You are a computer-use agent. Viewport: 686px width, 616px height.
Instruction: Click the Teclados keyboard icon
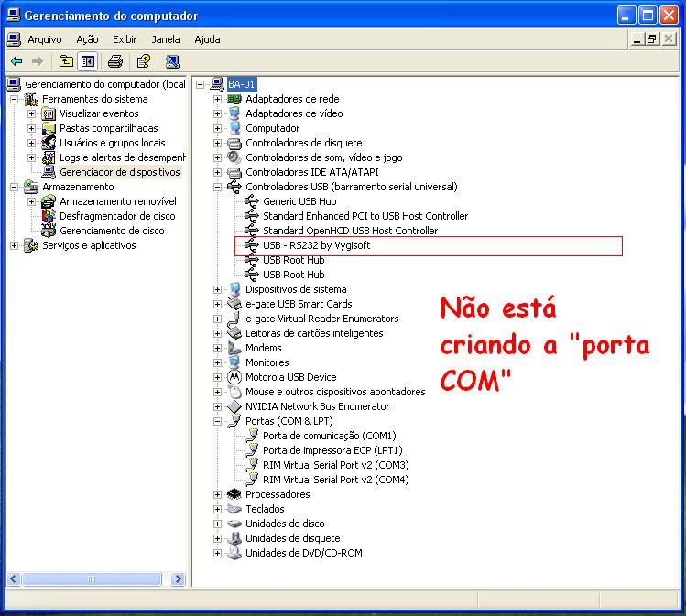click(x=234, y=508)
